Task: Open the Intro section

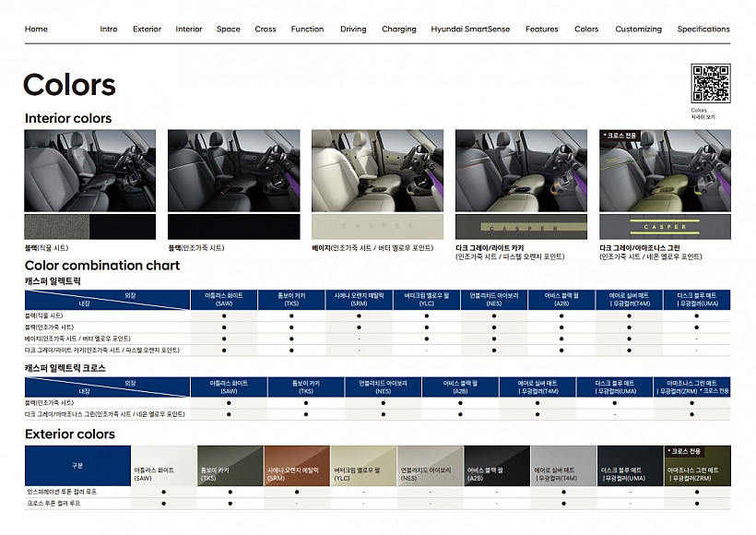Action: pyautogui.click(x=109, y=29)
